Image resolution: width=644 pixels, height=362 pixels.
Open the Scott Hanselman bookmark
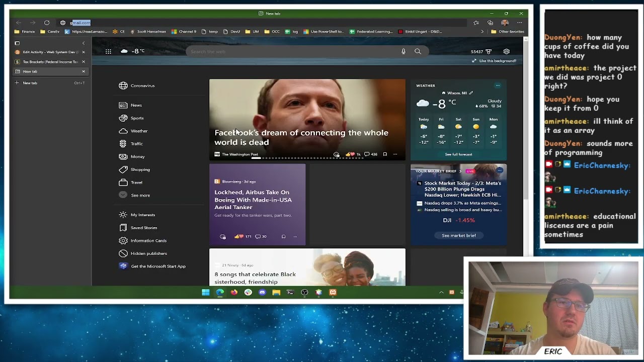[148, 32]
